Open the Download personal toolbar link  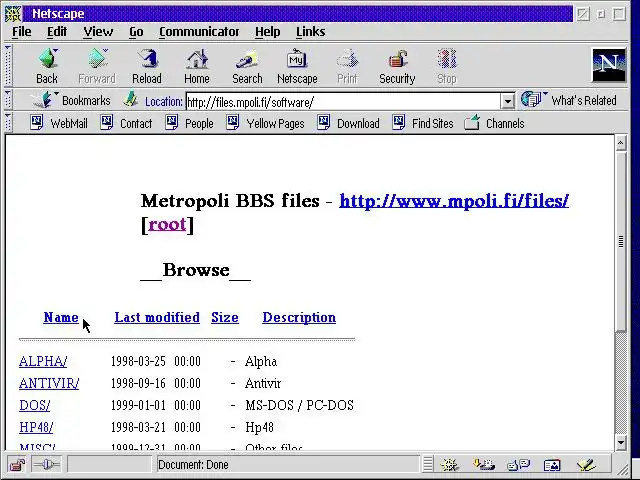click(349, 123)
